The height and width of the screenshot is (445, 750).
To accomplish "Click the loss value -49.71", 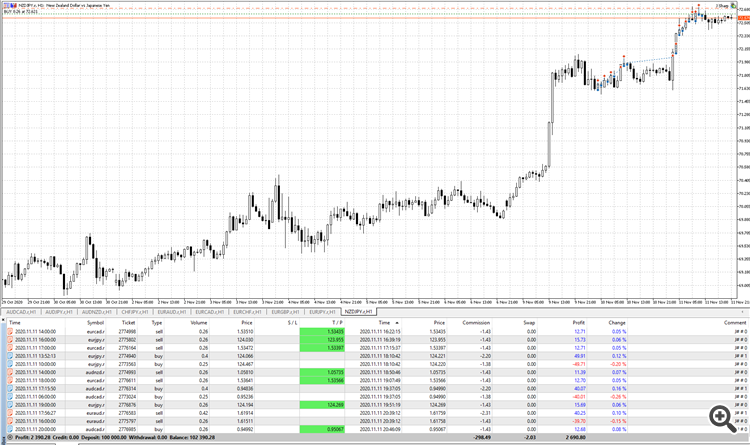I will click(579, 364).
